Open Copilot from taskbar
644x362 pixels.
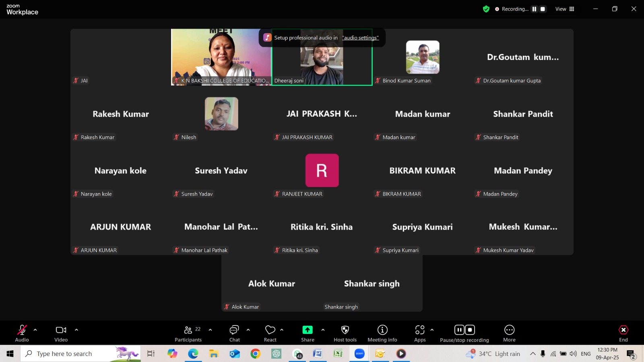click(172, 354)
